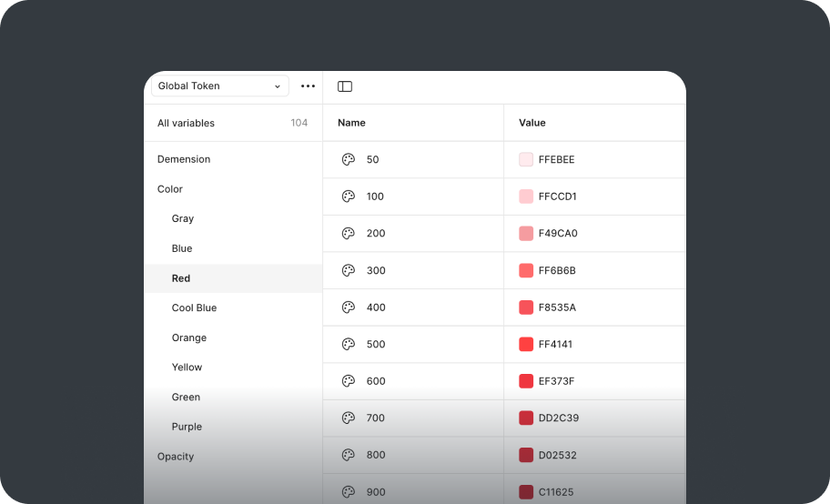The width and height of the screenshot is (830, 504).
Task: Open the F8535A color swatch
Action: tap(526, 307)
